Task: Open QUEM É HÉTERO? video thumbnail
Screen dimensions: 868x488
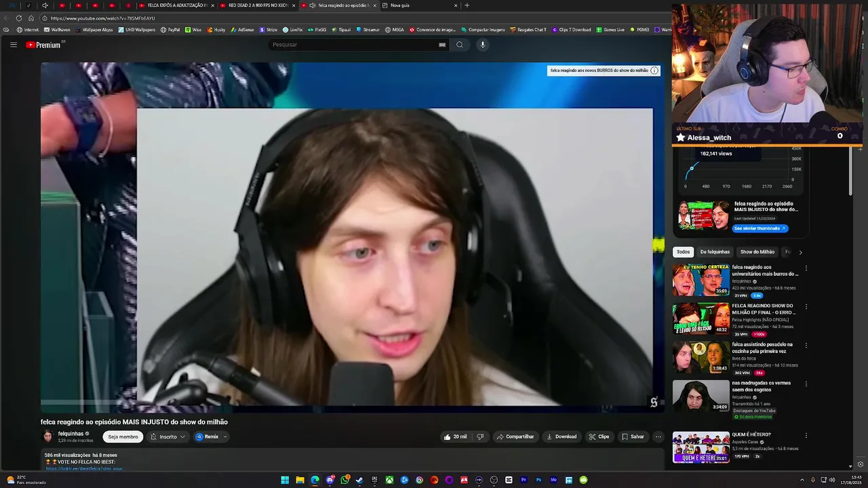Action: 701,447
